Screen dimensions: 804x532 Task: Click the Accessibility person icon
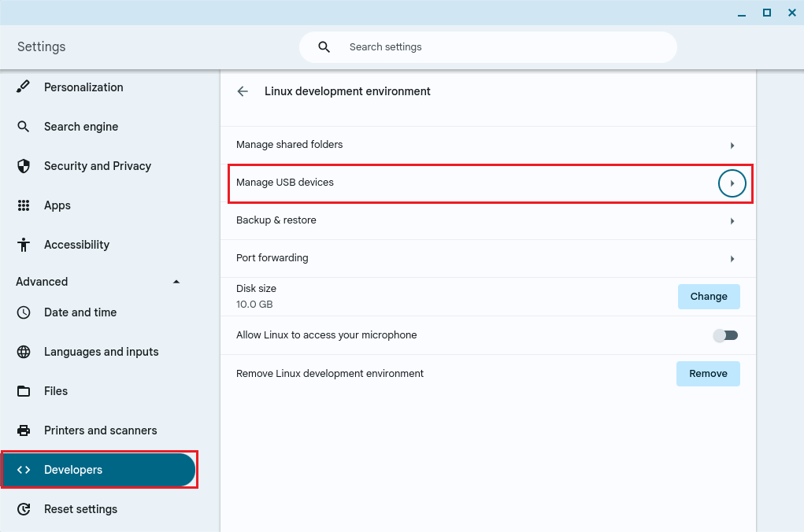[24, 245]
